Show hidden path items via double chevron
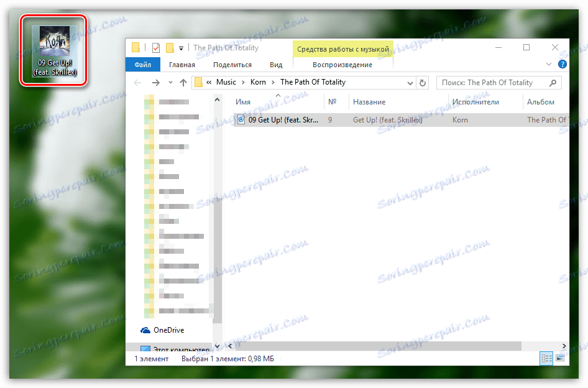This screenshot has height=388, width=588. click(209, 83)
